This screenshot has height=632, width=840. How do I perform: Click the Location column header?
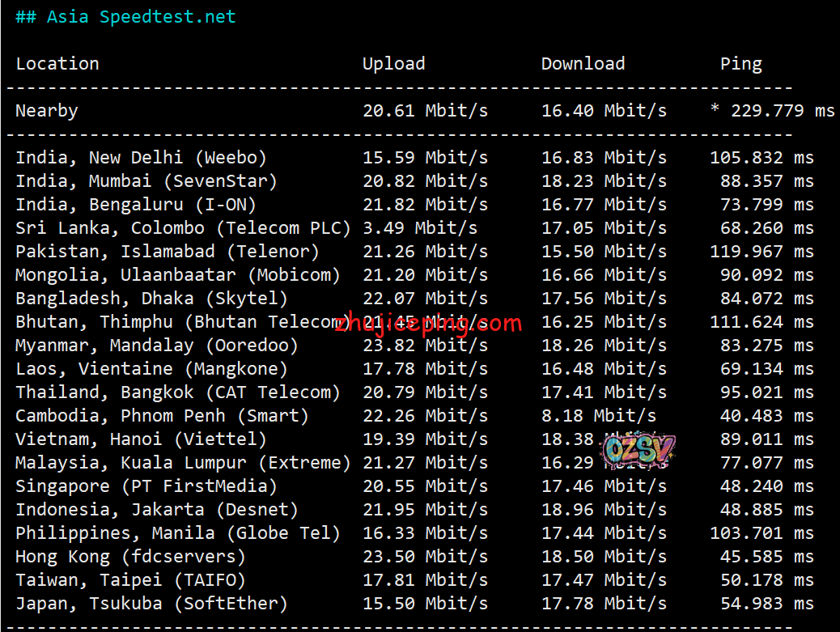pos(57,64)
